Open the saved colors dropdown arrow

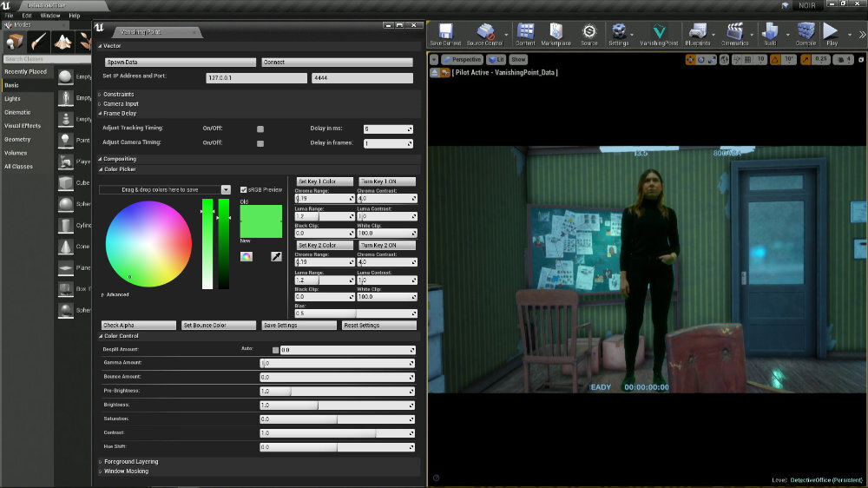tap(226, 189)
